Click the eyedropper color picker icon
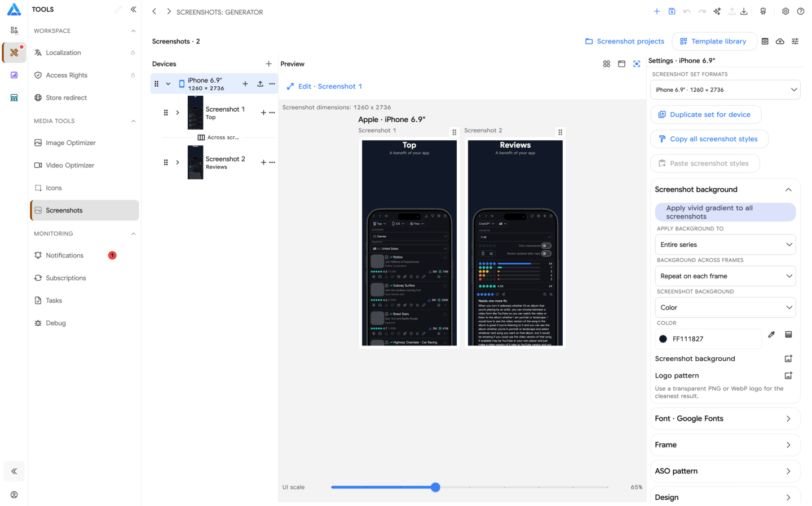The height and width of the screenshot is (506, 812). point(771,335)
